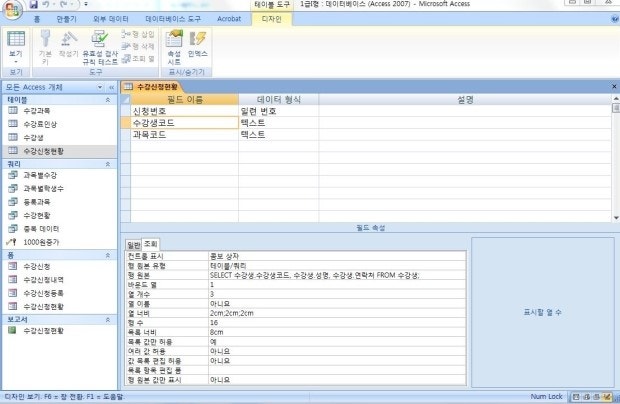
Task: Click the 유효성 검사 규칙 테스트 icon
Action: (x=99, y=44)
